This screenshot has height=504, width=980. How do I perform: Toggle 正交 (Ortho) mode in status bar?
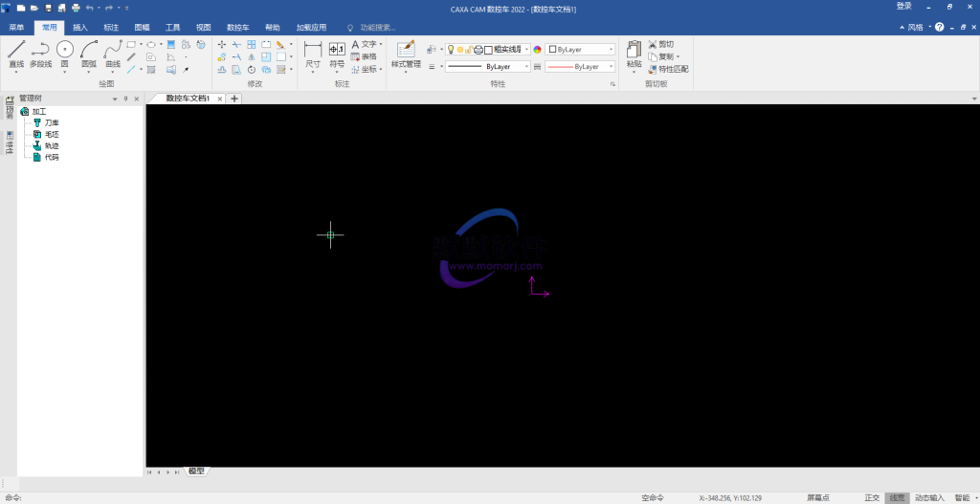coord(871,497)
